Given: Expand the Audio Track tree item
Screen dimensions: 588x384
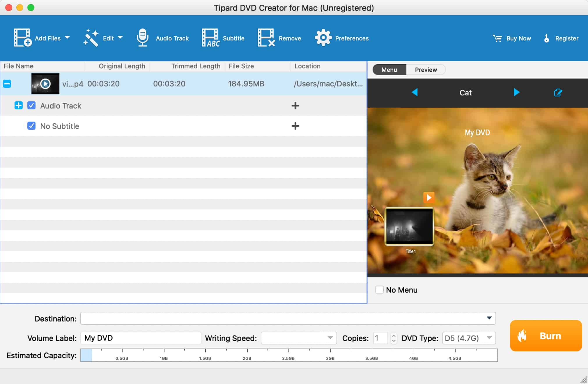Looking at the screenshot, I should pyautogui.click(x=18, y=105).
